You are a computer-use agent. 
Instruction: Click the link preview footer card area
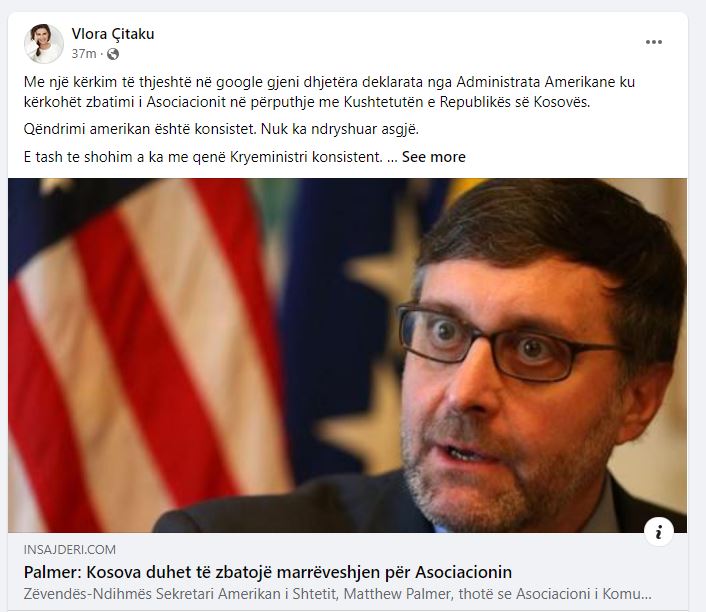[x=348, y=572]
